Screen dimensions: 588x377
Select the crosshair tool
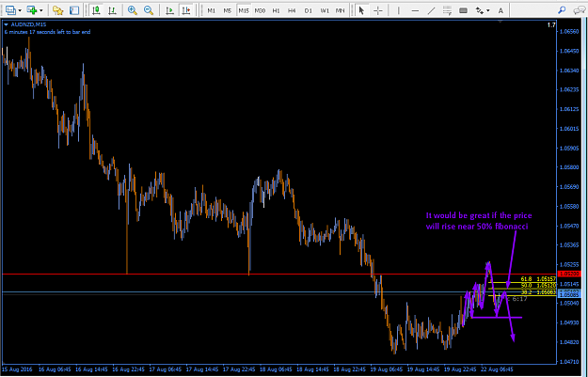coord(377,10)
